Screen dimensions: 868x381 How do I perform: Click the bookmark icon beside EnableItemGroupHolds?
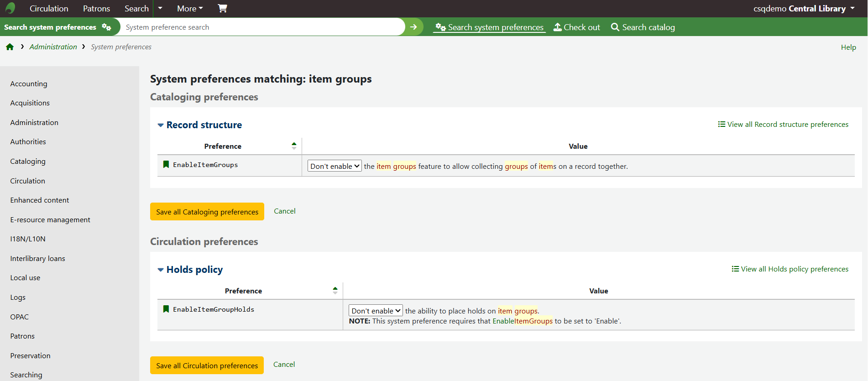point(166,309)
